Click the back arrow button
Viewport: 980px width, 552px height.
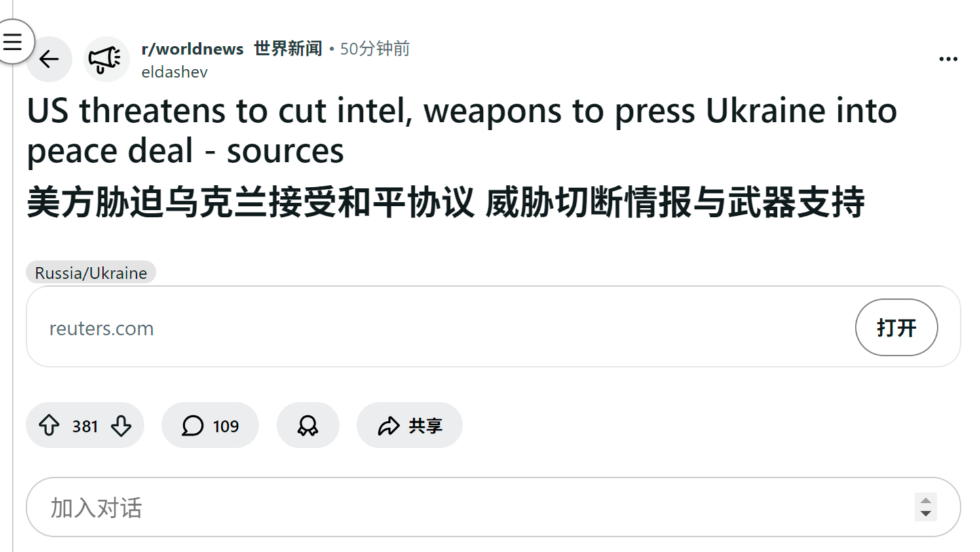[x=49, y=60]
